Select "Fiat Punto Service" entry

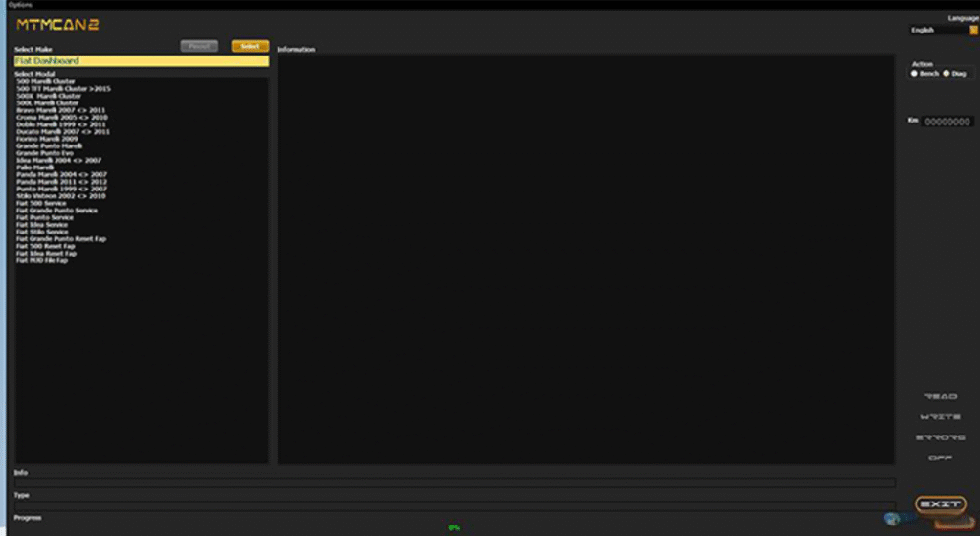[x=45, y=218]
